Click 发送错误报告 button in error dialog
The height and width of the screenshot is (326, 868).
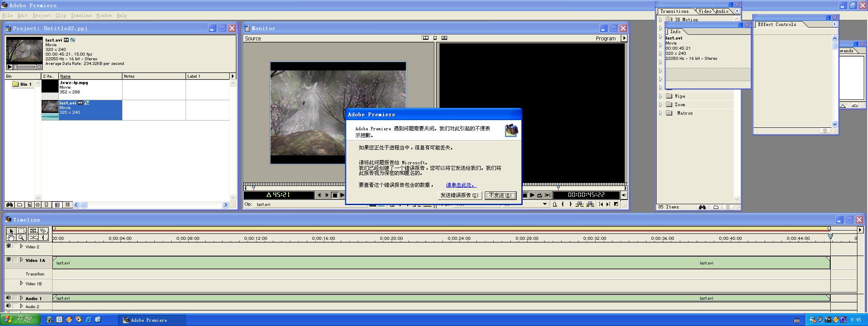[459, 195]
